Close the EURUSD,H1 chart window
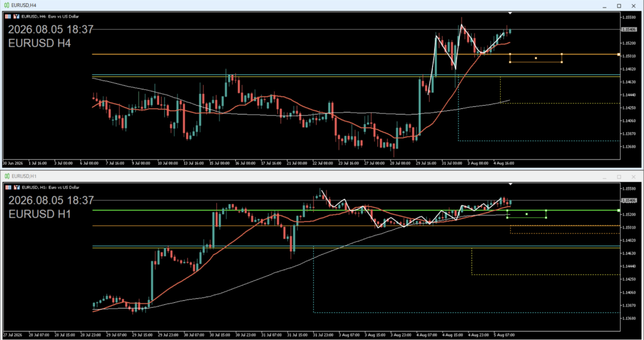Screen dimensions: 644x340 pyautogui.click(x=633, y=177)
